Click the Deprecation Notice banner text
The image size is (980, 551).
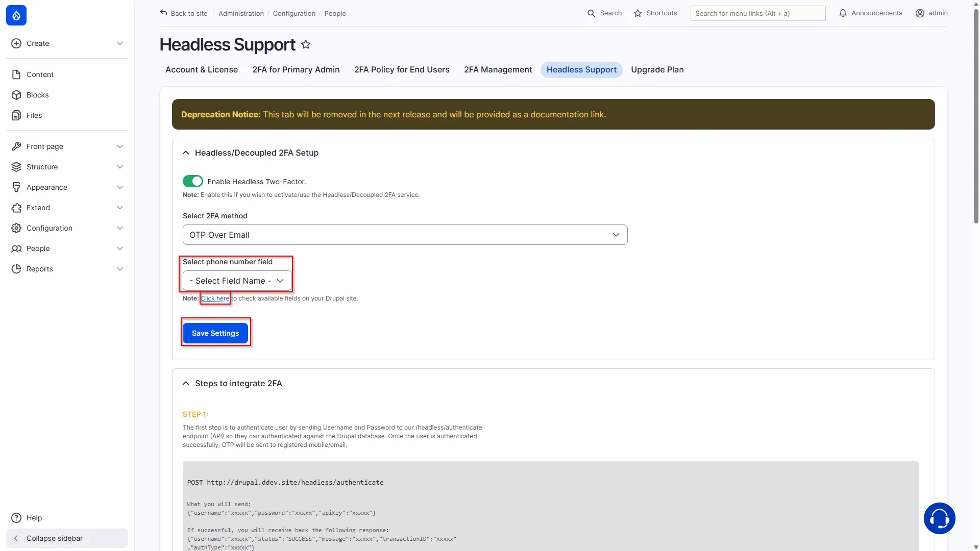click(394, 115)
